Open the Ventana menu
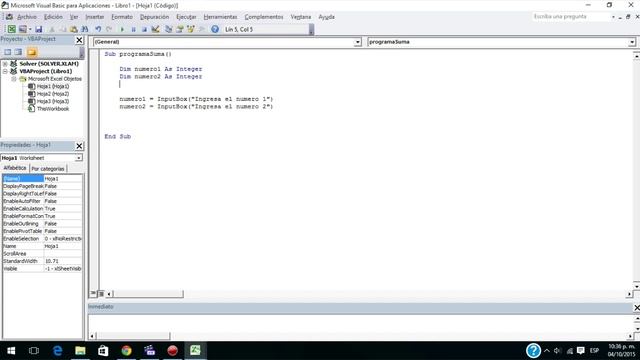Image resolution: width=640 pixels, height=360 pixels. tap(301, 17)
